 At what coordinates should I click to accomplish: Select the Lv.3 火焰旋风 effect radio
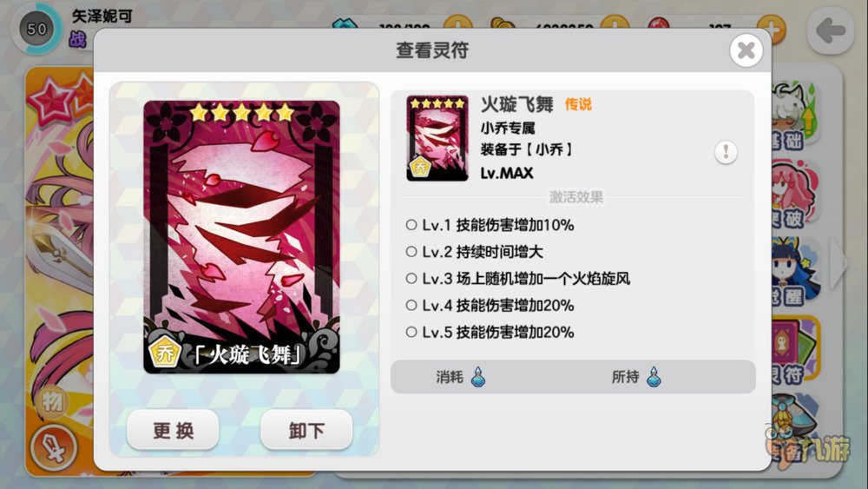411,278
